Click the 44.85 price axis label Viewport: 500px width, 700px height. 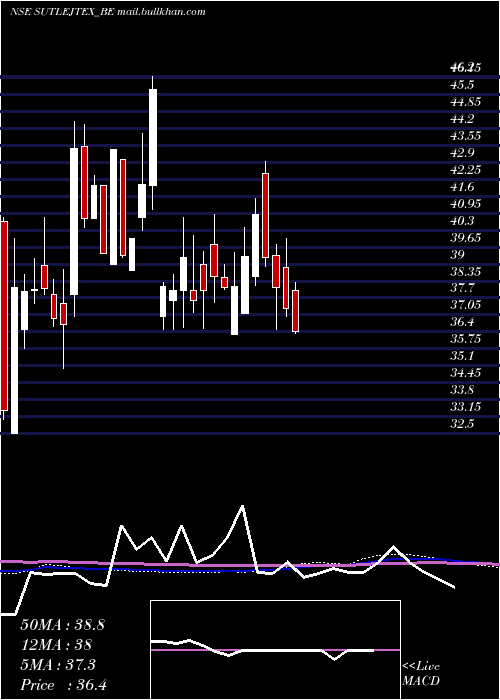pos(466,102)
